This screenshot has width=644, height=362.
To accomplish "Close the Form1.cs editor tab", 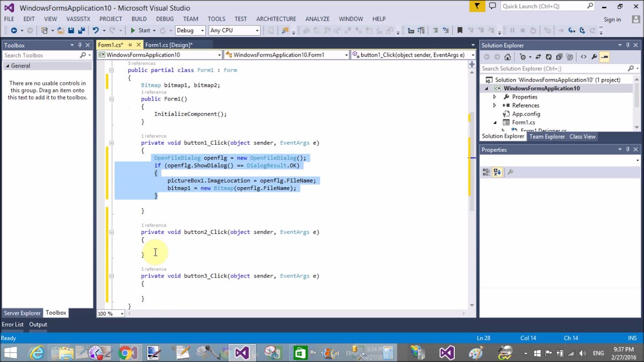I will tap(138, 45).
